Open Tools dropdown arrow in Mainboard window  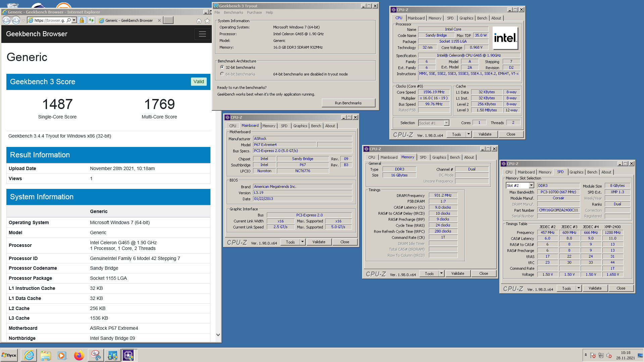(302, 242)
